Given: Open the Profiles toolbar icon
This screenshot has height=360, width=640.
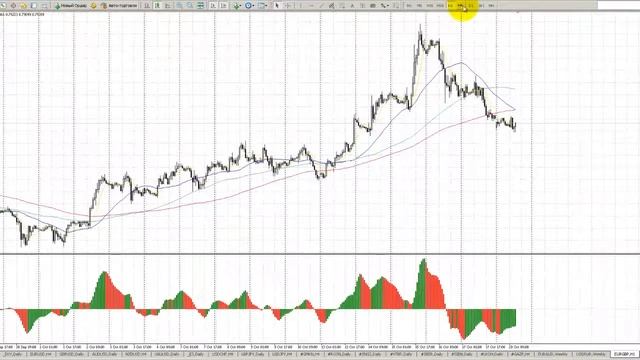Looking at the screenshot, I should [x=13, y=6].
